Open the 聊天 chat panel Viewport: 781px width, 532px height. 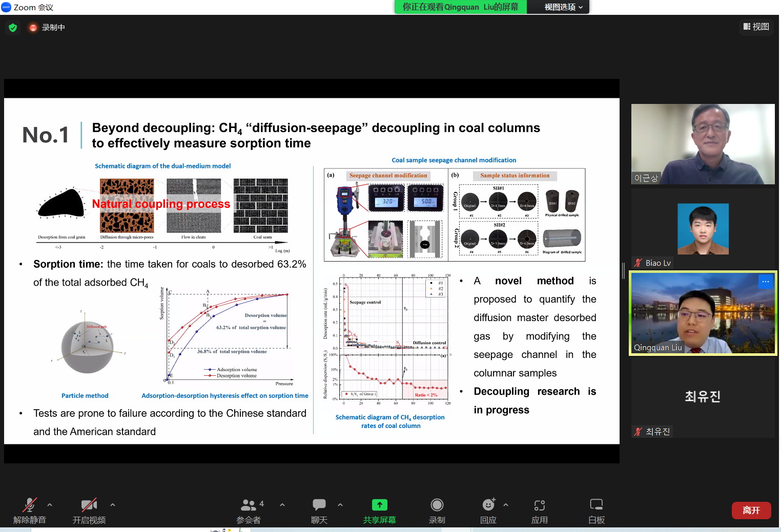point(319,510)
